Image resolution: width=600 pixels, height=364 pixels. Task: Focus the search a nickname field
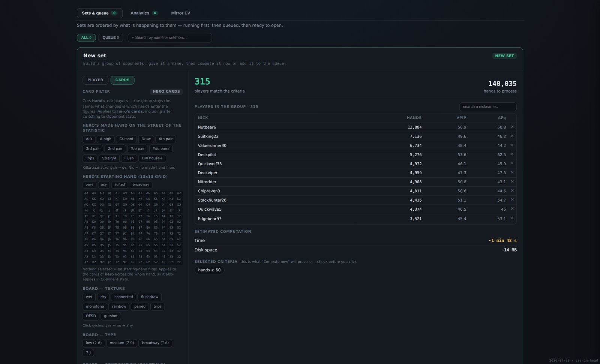click(x=488, y=107)
